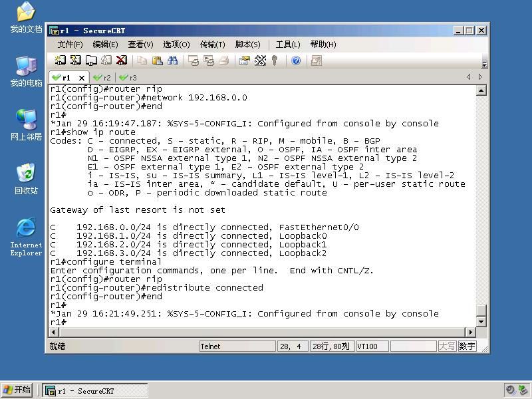Open the 编辑(E) menu
The height and width of the screenshot is (399, 532).
[105, 45]
